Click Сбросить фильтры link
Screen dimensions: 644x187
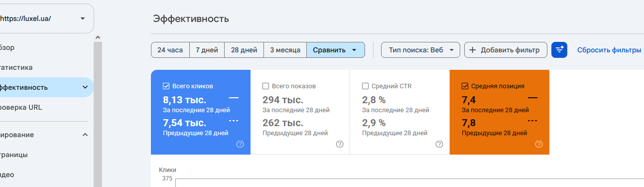pos(609,50)
